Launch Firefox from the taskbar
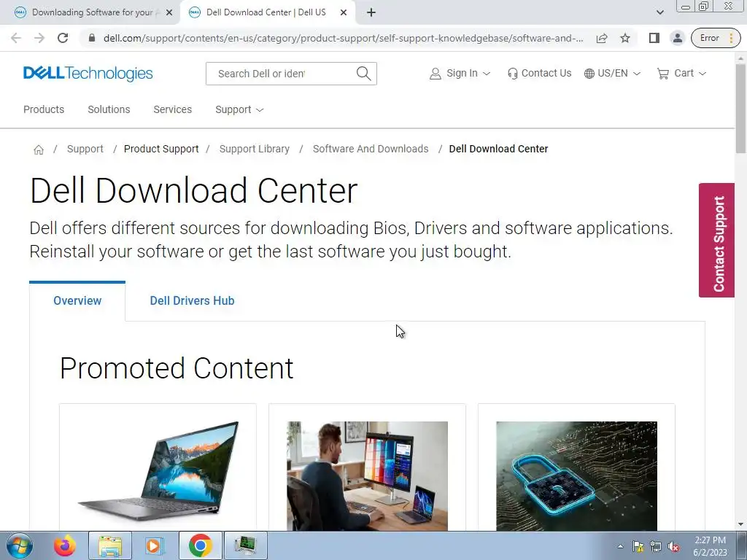This screenshot has height=560, width=747. coord(65,545)
